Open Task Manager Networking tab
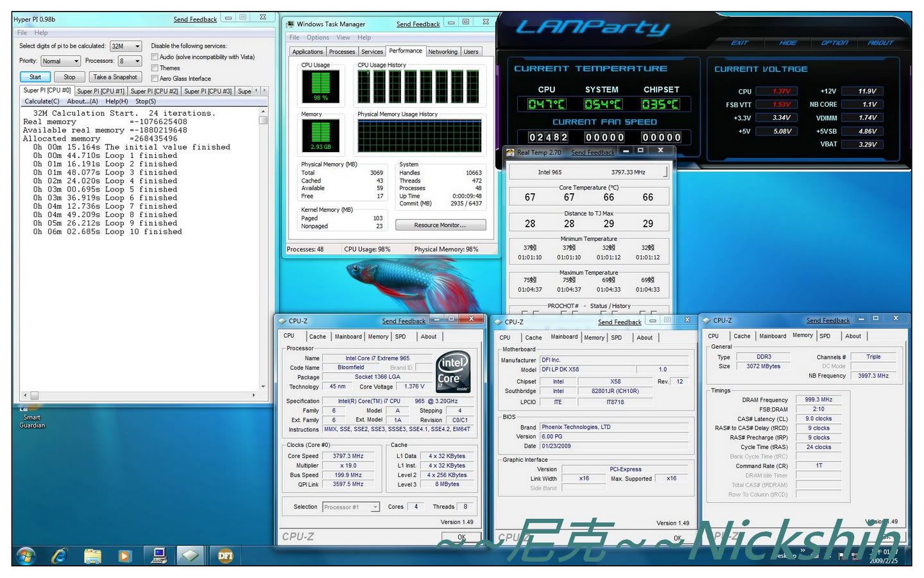924x578 pixels. (443, 52)
